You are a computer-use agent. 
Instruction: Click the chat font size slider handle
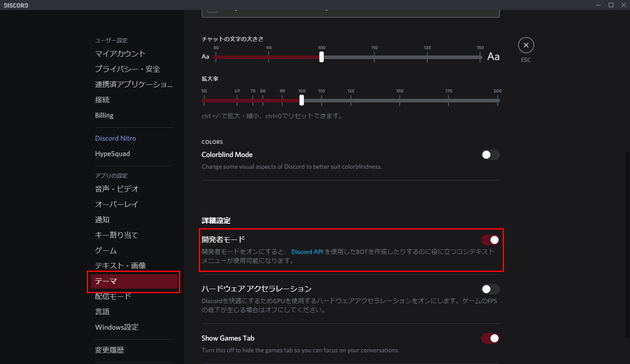(x=322, y=57)
